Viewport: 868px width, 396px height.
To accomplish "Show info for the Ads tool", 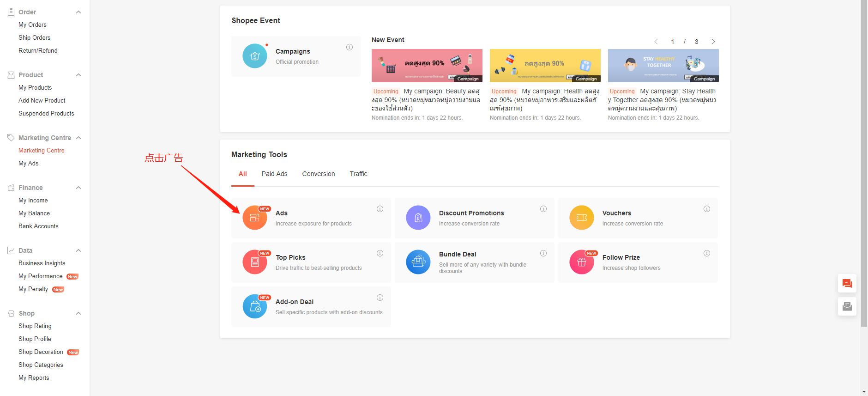I will (x=380, y=209).
